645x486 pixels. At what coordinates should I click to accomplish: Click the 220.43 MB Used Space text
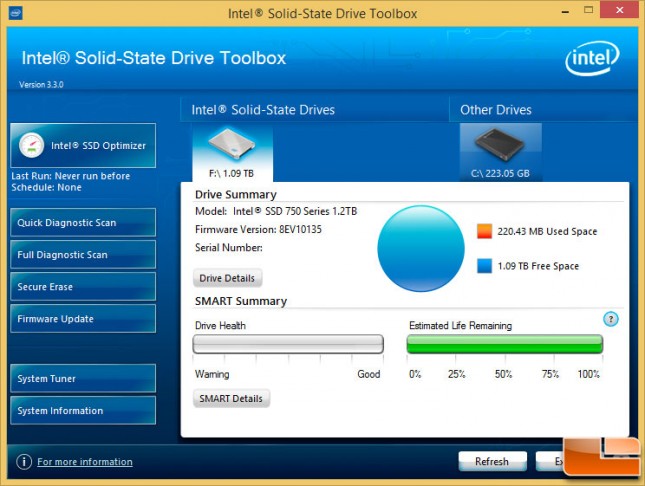(x=547, y=231)
